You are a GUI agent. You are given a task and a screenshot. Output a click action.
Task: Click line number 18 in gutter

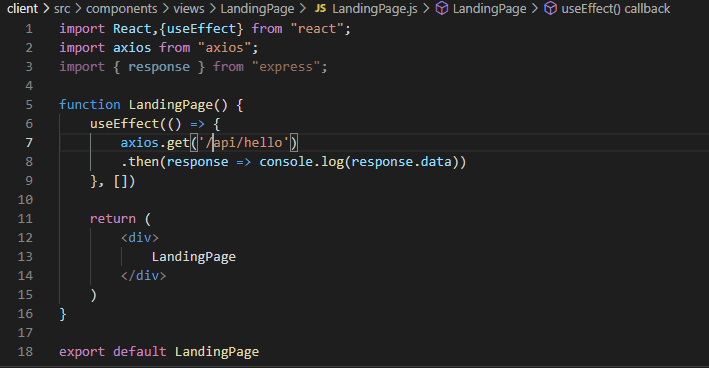[25, 352]
